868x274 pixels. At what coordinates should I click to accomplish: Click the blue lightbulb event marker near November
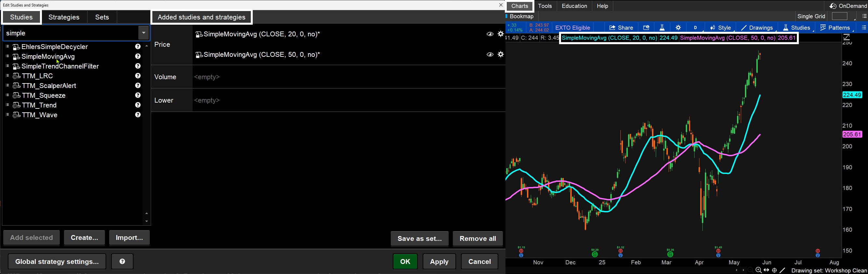pos(521,255)
